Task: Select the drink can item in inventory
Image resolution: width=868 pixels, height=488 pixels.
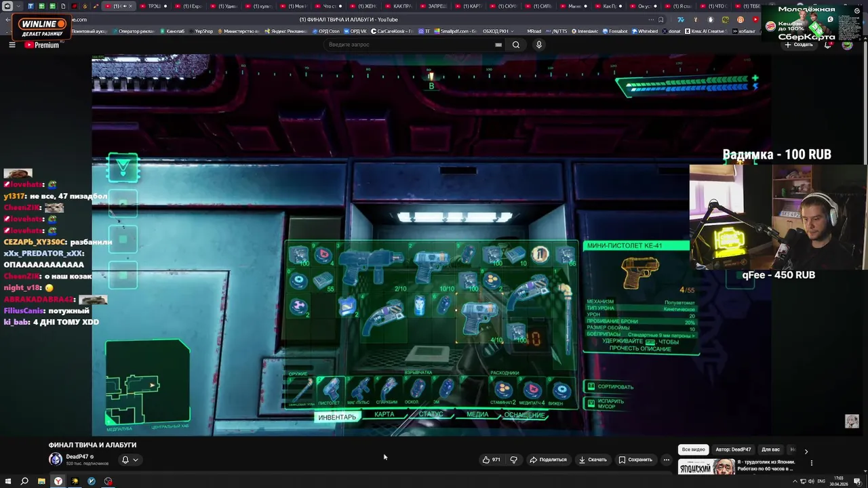Action: click(420, 305)
